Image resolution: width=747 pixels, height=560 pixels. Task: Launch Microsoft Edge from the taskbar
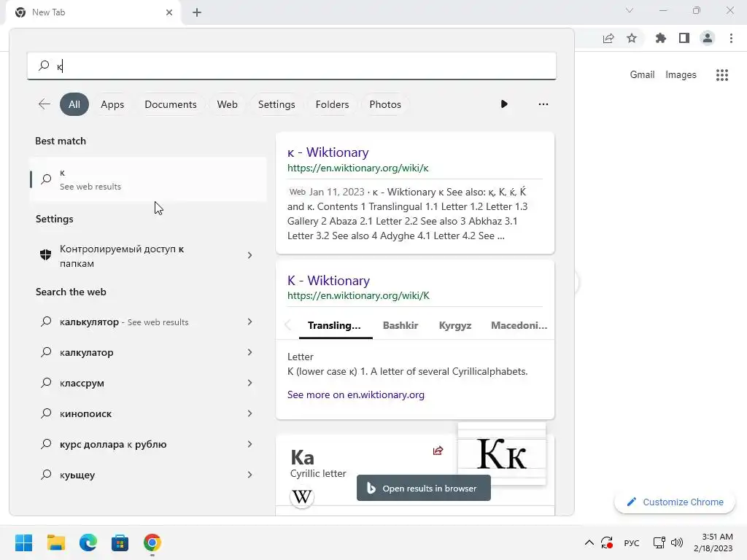pos(88,542)
